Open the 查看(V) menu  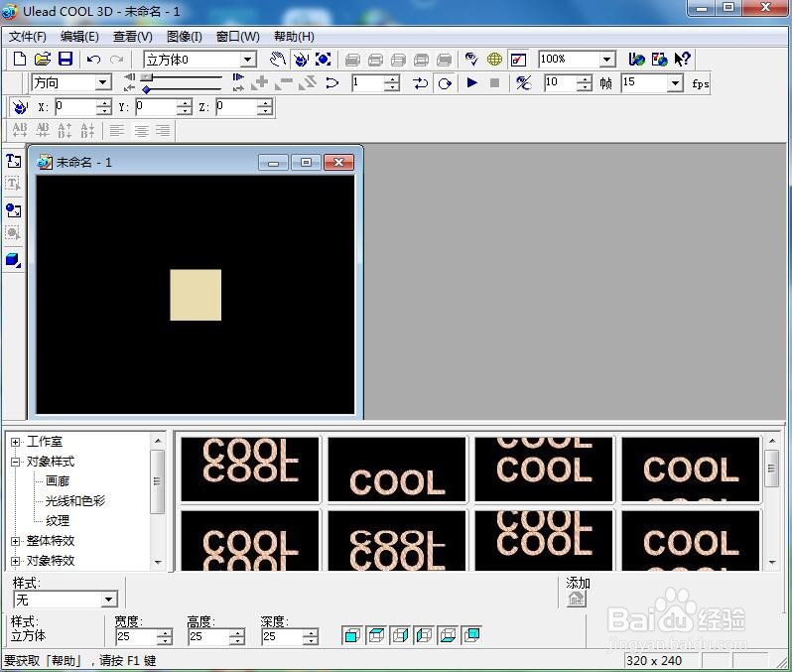tap(133, 37)
